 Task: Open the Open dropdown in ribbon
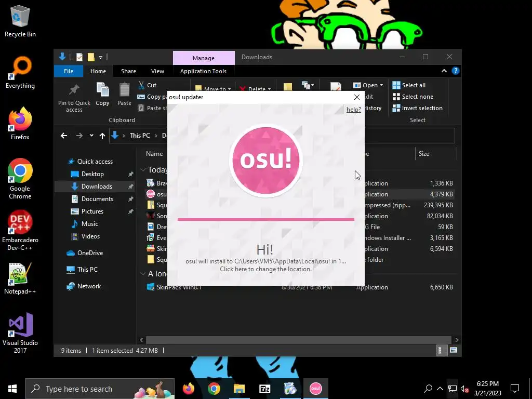coord(368,85)
